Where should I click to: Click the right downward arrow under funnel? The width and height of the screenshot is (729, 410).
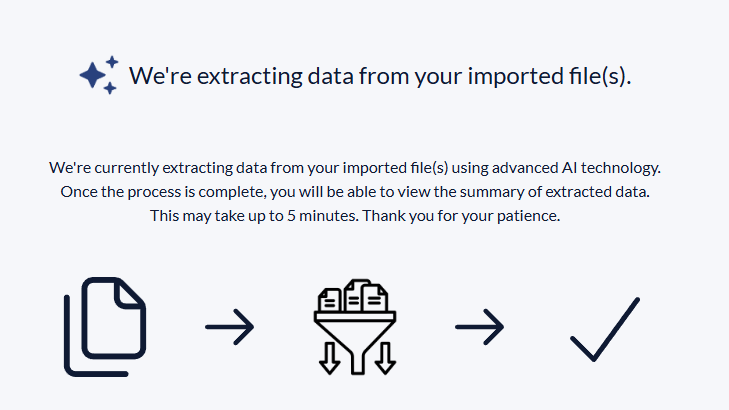(x=382, y=358)
